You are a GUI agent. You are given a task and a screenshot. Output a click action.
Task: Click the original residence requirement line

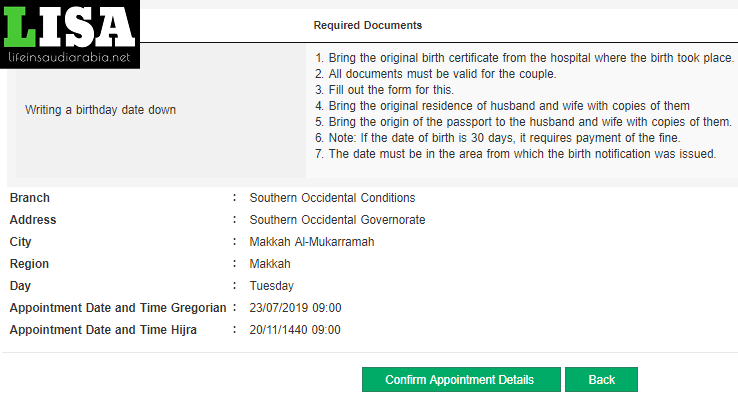tap(502, 106)
